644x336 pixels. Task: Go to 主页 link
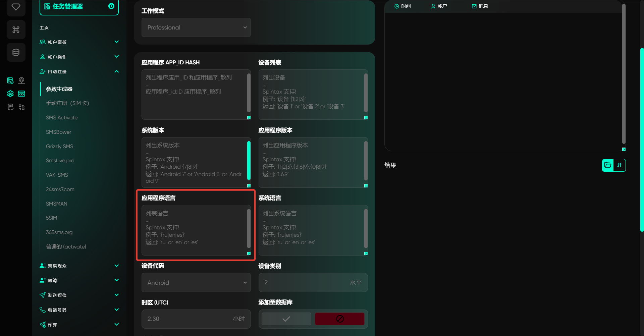tap(44, 28)
